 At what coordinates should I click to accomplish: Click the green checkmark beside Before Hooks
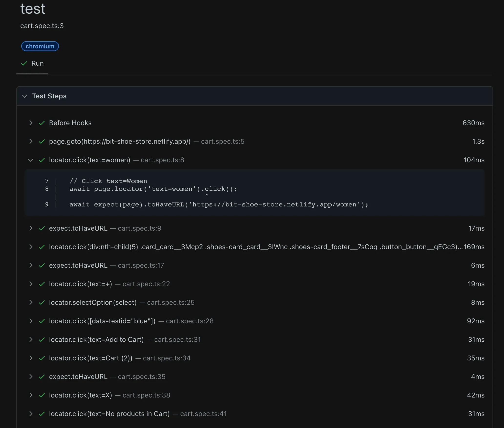pos(42,123)
